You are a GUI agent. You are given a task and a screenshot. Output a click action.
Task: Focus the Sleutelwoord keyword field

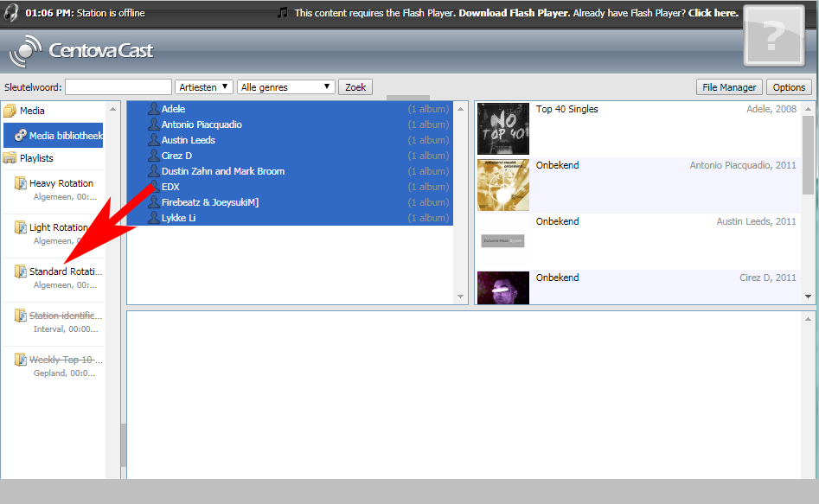[x=118, y=87]
